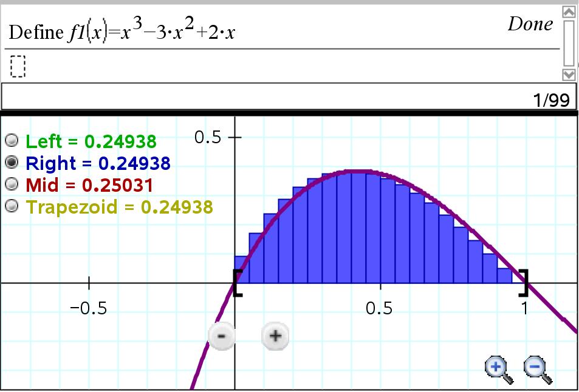
Task: Select the Trapezoid radio button
Action: click(x=12, y=206)
